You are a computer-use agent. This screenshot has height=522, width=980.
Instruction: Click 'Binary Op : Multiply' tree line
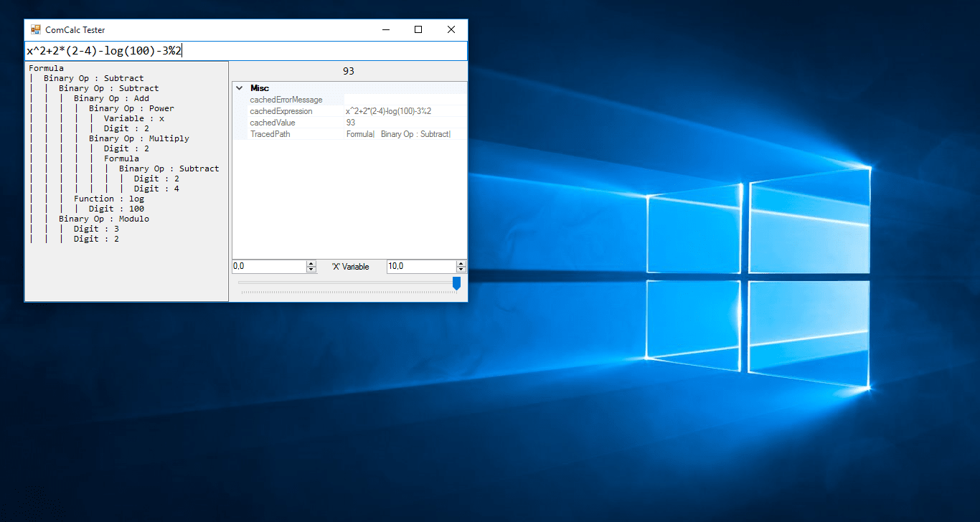click(x=139, y=138)
